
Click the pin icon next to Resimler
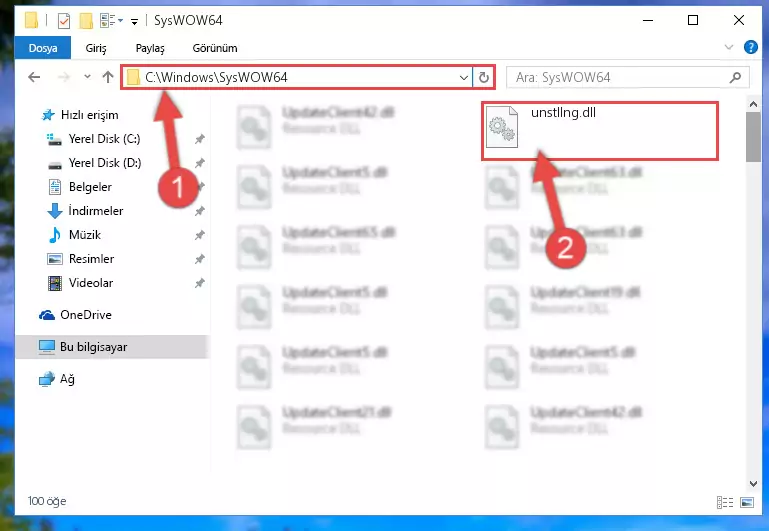[199, 259]
